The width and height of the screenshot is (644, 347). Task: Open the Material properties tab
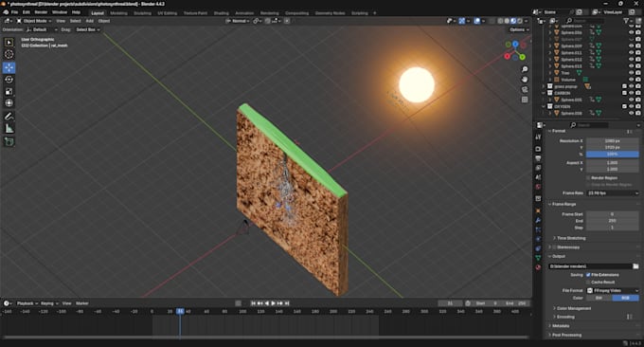[538, 267]
